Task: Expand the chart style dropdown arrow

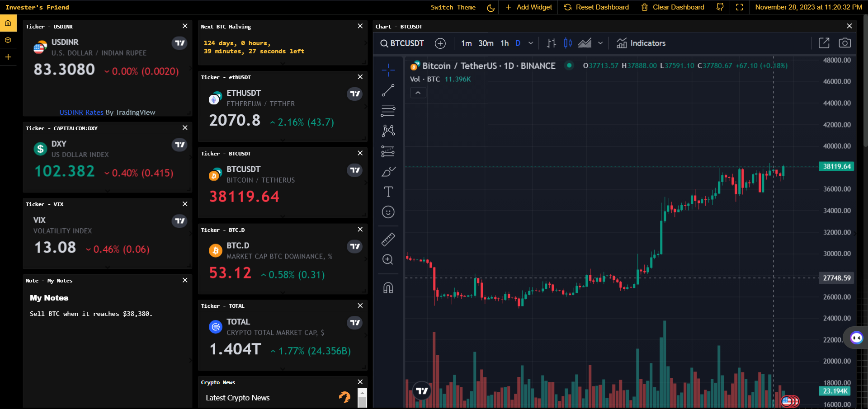Action: pyautogui.click(x=600, y=43)
